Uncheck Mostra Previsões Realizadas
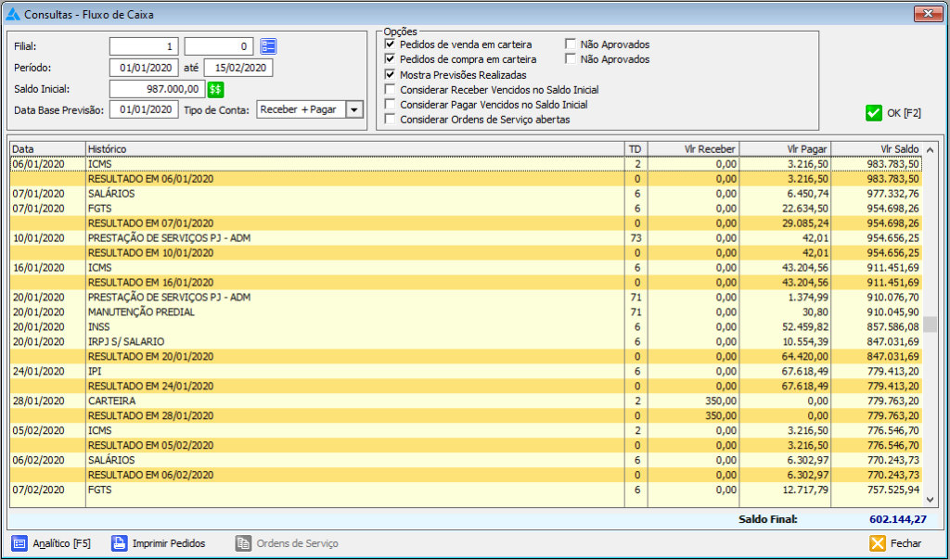 [392, 75]
